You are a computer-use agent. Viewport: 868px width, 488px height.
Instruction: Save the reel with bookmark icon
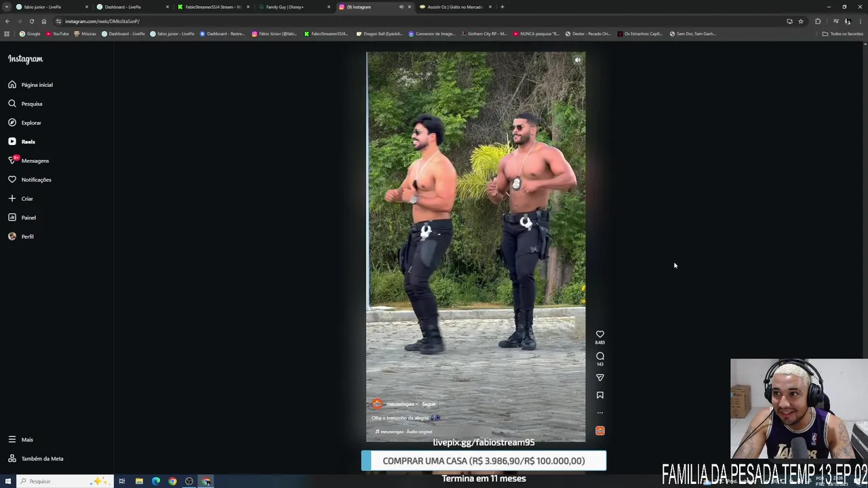600,395
